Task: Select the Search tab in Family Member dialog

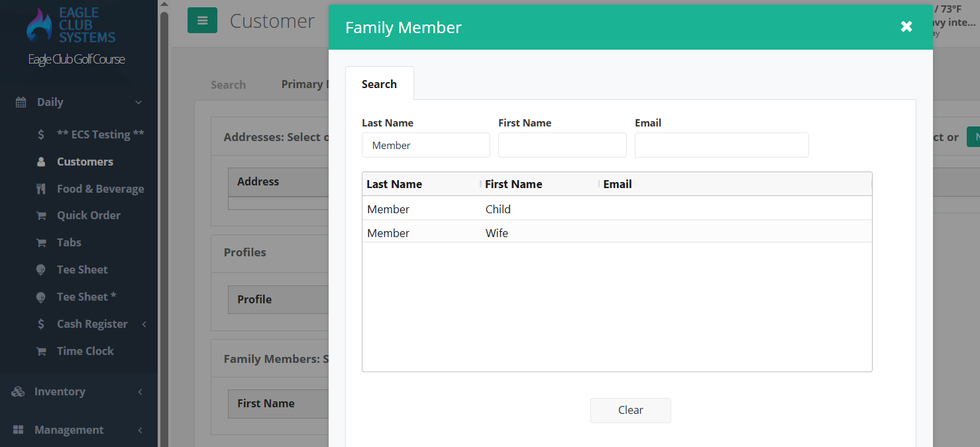Action: 379,84
